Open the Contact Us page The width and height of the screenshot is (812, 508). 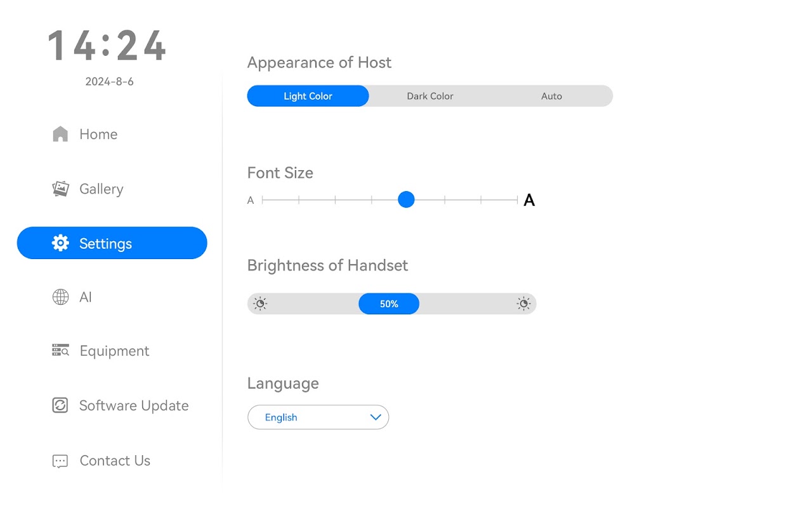115,461
